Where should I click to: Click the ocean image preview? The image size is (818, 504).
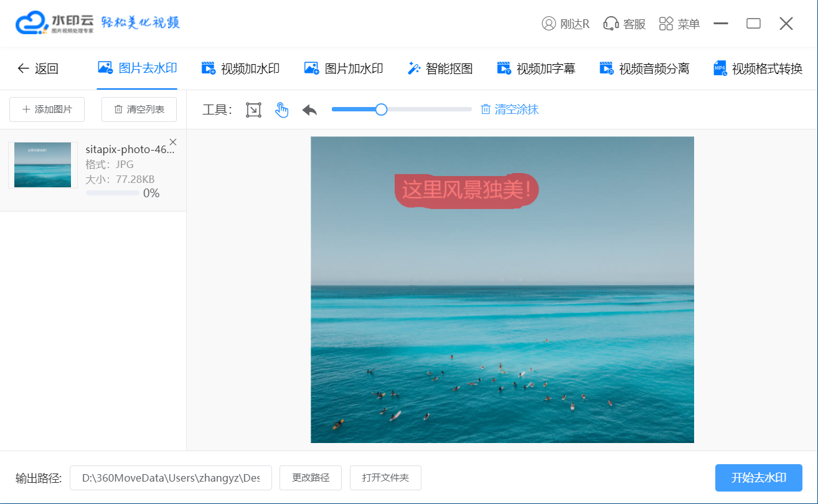click(502, 289)
